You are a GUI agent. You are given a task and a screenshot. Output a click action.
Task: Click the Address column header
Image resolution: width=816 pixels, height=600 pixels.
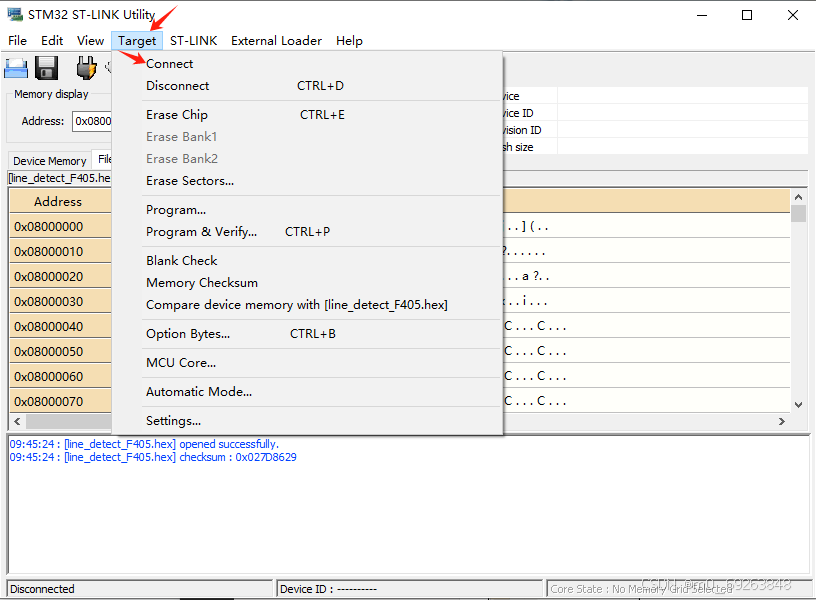point(60,201)
